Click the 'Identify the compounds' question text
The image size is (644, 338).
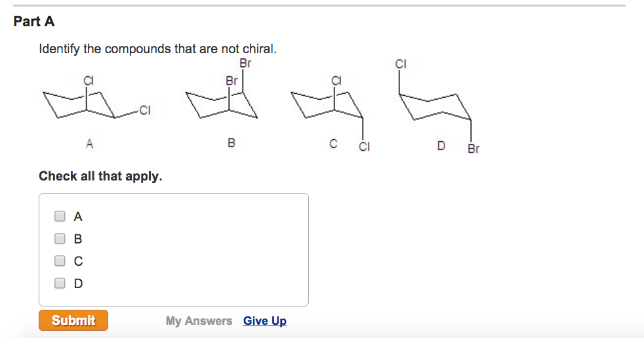(x=157, y=49)
